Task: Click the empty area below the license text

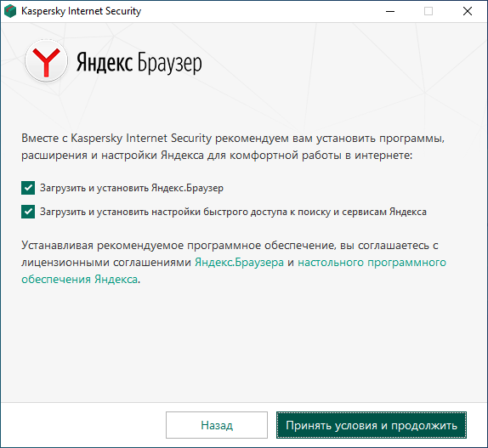Action: pyautogui.click(x=244, y=343)
